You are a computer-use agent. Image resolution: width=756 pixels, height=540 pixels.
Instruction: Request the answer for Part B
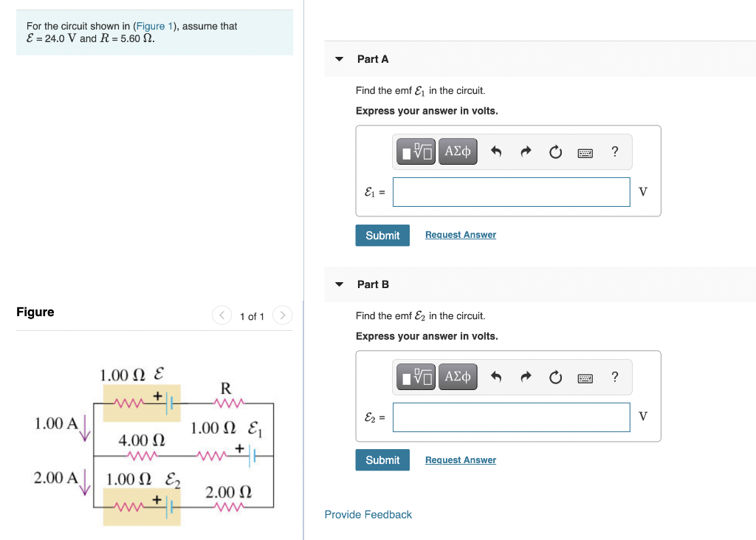click(461, 460)
